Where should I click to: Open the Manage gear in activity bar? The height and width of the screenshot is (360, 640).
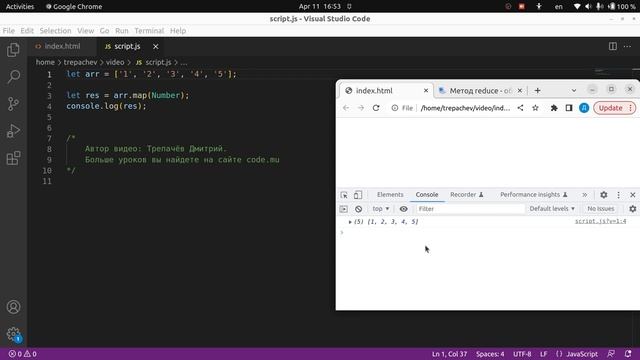click(x=13, y=334)
